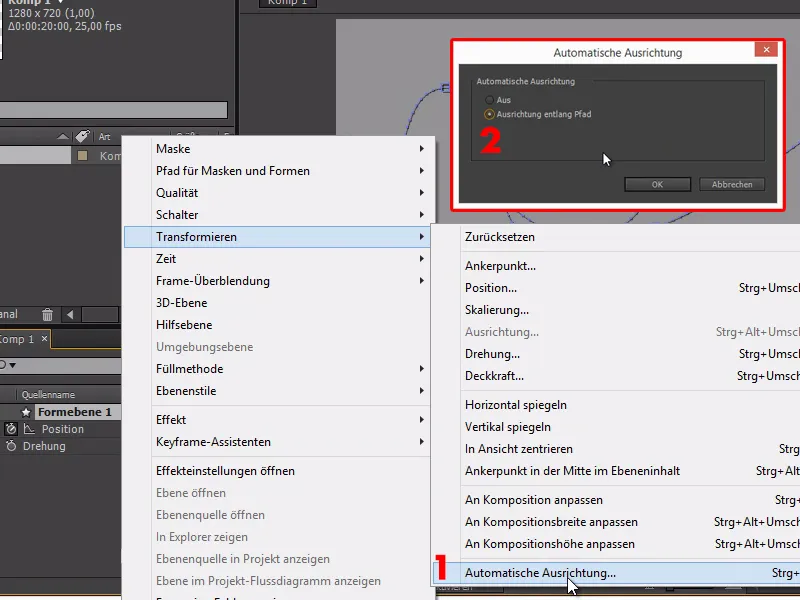Screen dimensions: 800x600
Task: Click the left arrow beside trash icon
Action: click(x=70, y=314)
